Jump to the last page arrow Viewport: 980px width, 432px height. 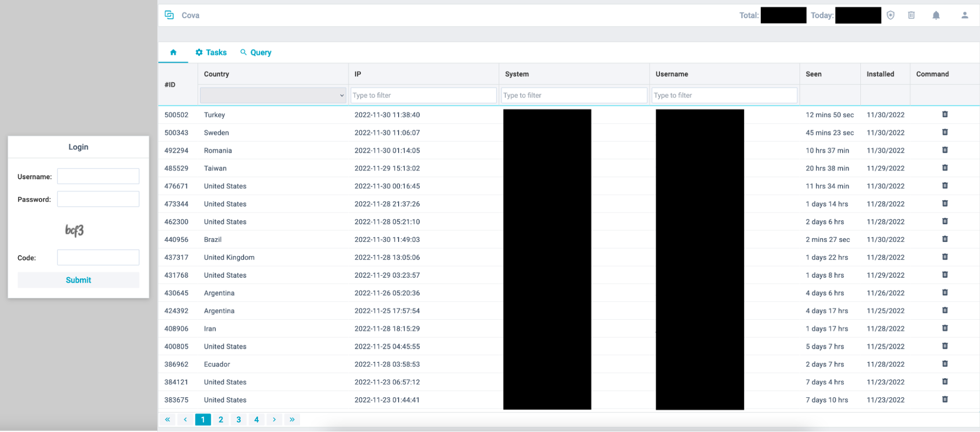tap(292, 420)
